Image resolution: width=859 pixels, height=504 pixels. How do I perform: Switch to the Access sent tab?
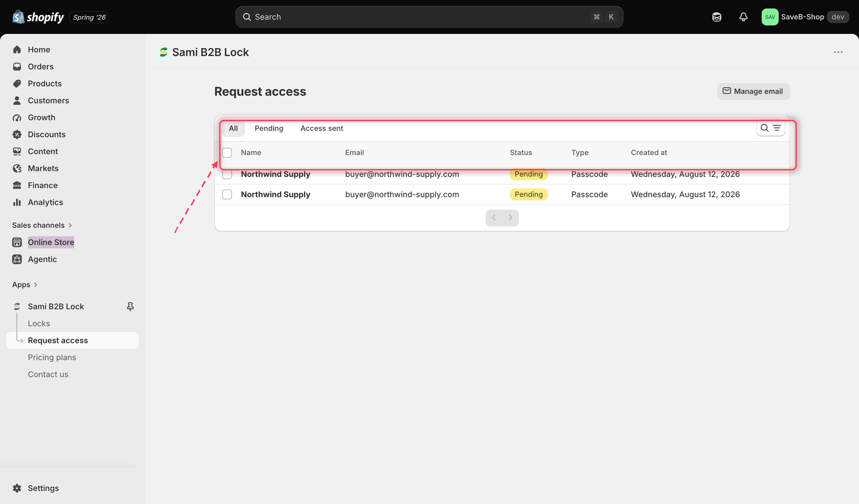tap(322, 128)
